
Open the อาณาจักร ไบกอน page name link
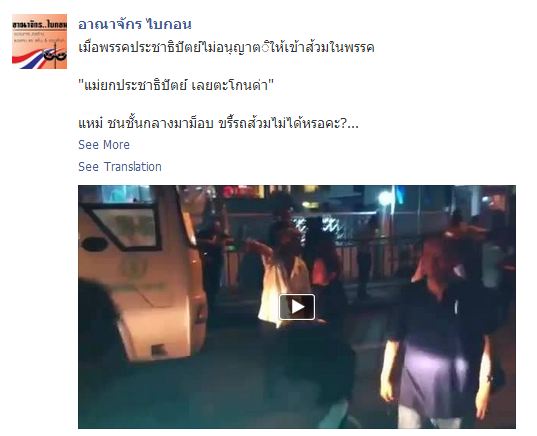coord(135,24)
